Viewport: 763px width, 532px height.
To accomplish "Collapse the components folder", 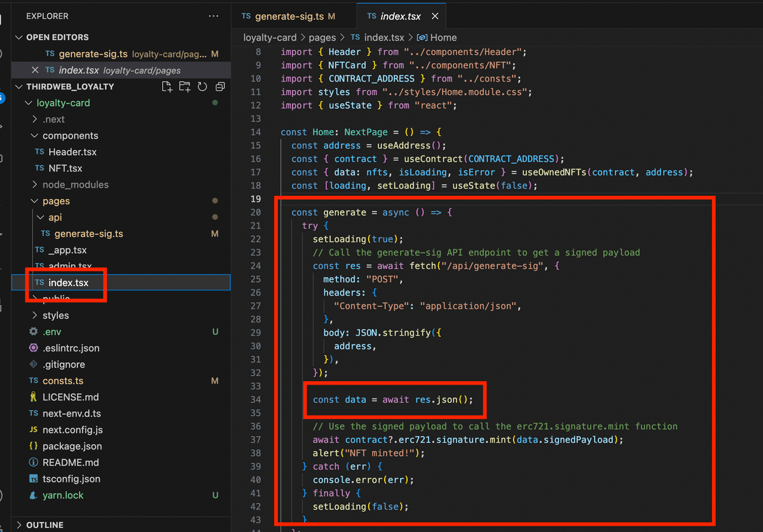I will (x=35, y=136).
